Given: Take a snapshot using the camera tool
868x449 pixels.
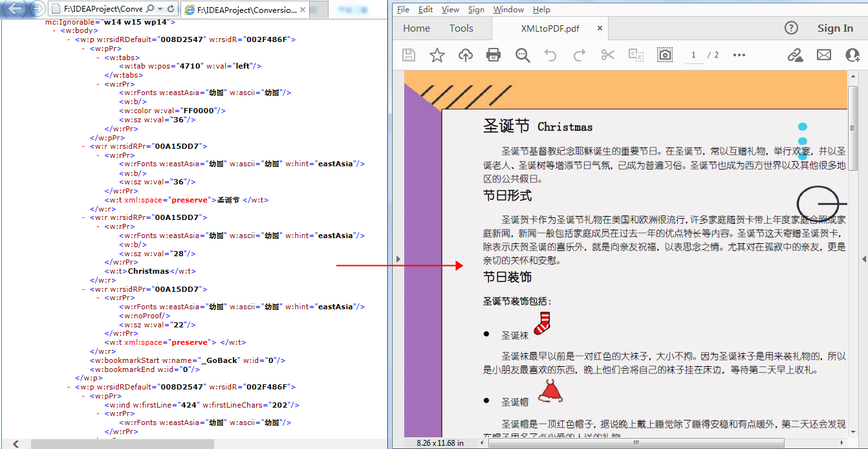Looking at the screenshot, I should point(665,55).
